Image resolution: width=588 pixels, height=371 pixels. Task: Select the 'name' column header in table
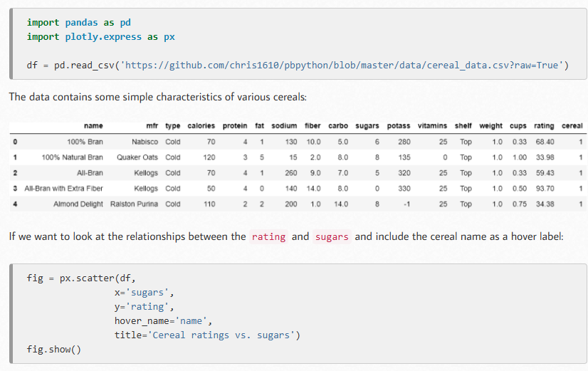[x=93, y=126]
